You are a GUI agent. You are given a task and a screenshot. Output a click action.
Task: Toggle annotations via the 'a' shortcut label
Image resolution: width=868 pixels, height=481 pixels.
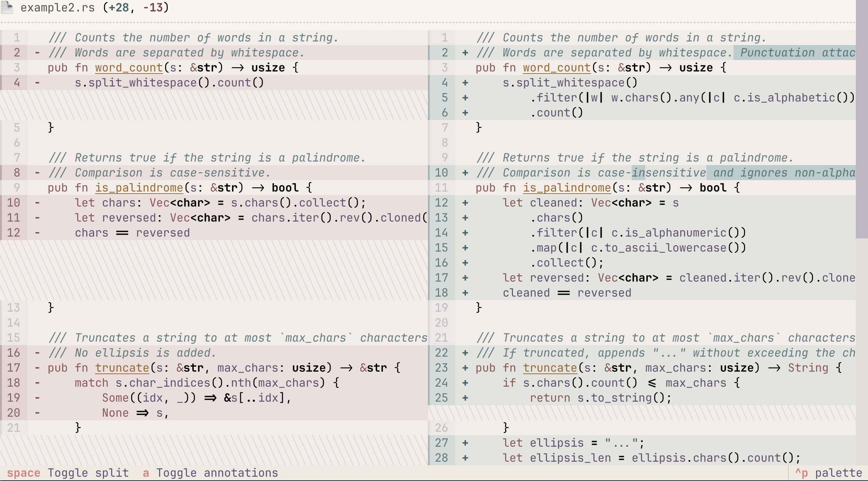click(x=146, y=472)
